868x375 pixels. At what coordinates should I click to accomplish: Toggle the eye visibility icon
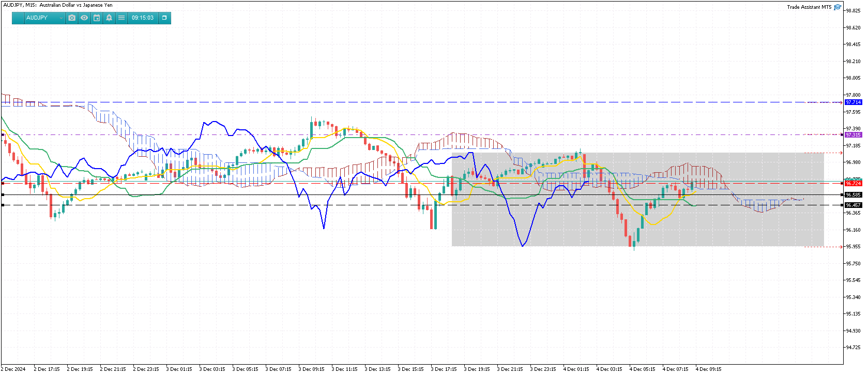84,18
